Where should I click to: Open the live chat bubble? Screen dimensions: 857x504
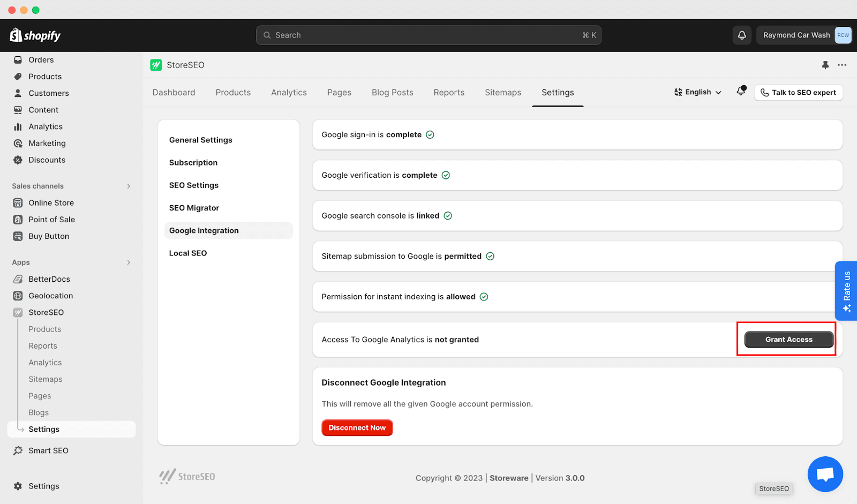tap(825, 474)
